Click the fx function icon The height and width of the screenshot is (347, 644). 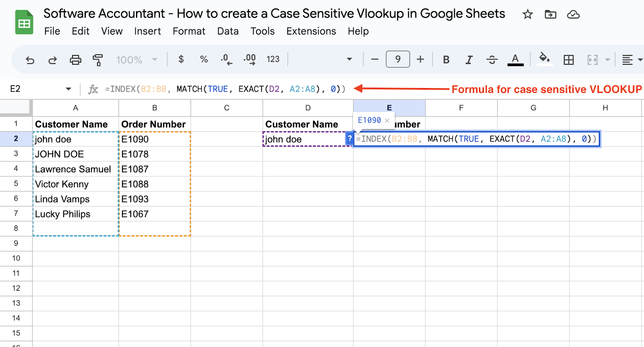click(x=93, y=89)
